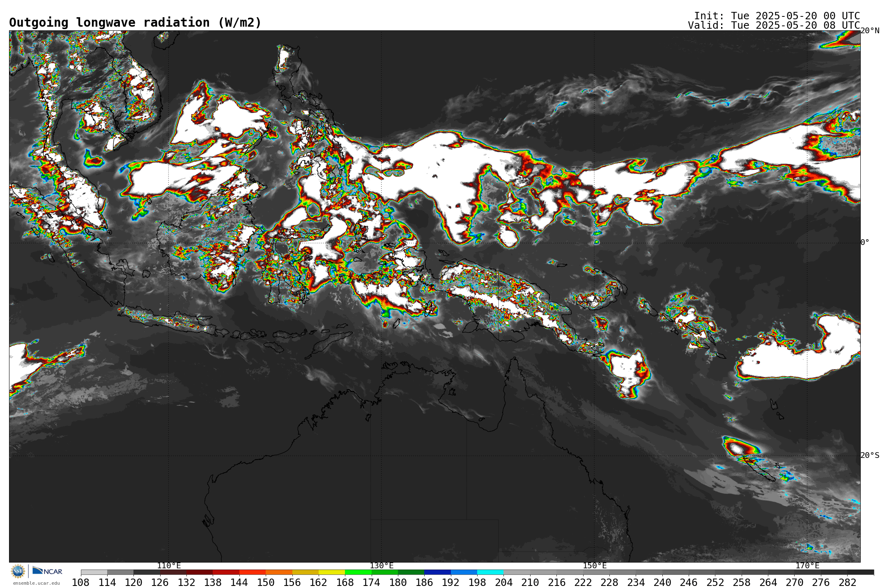Image resolution: width=887 pixels, height=588 pixels.
Task: Click the colorbar label '204'
Action: tap(504, 583)
